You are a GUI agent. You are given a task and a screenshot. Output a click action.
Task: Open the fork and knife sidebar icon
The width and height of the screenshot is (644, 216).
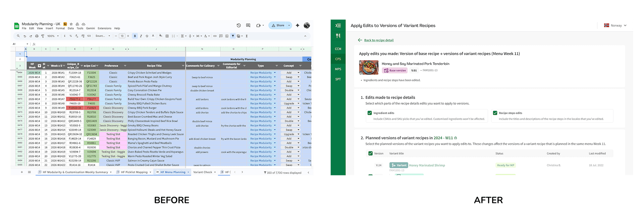coord(338,36)
